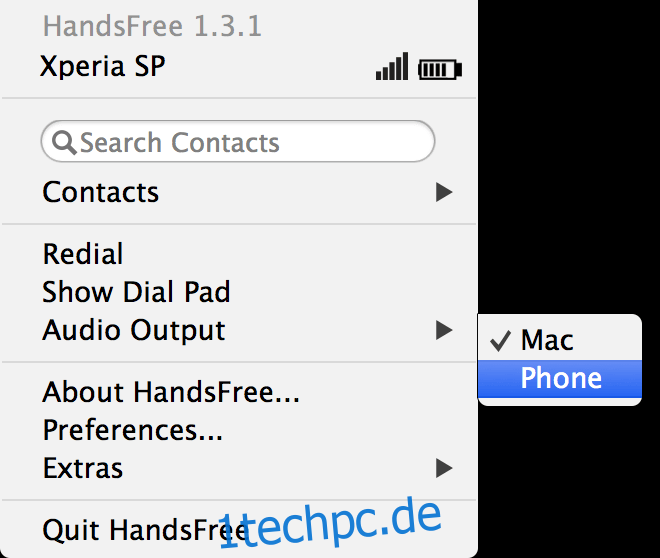Expand the Contacts submenu arrow
Image resolution: width=660 pixels, height=558 pixels.
[x=444, y=192]
